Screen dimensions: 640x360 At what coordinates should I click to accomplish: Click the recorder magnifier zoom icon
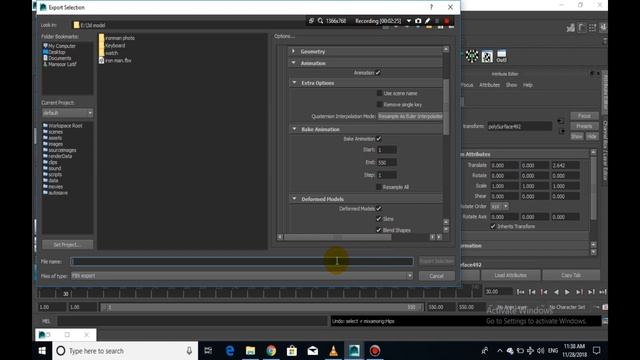pyautogui.click(x=320, y=21)
